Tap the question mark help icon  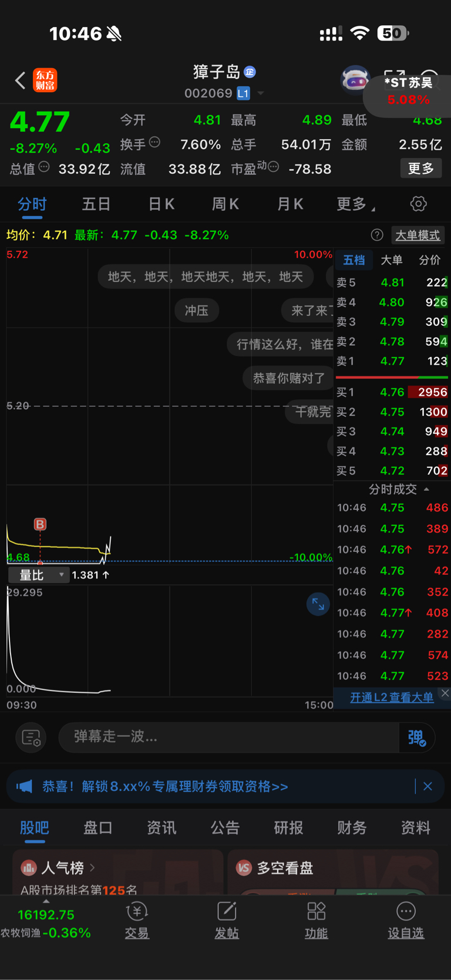pos(377,235)
